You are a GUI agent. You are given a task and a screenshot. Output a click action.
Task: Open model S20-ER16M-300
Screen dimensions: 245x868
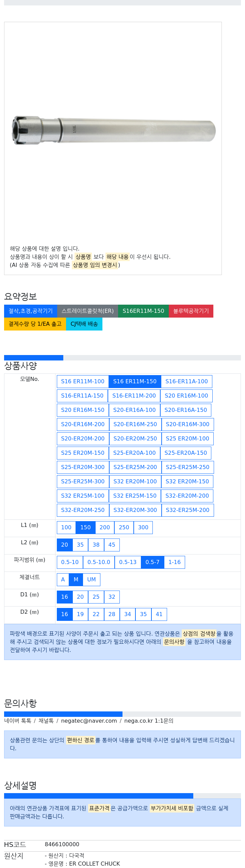click(188, 424)
